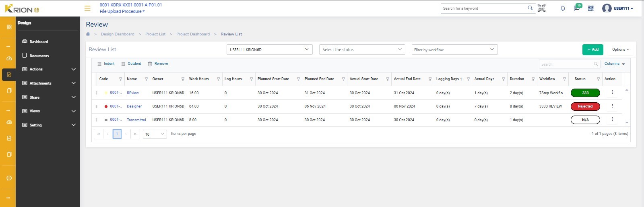644x207 pixels.
Task: Open the Filter by workflow dropdown
Action: click(454, 50)
